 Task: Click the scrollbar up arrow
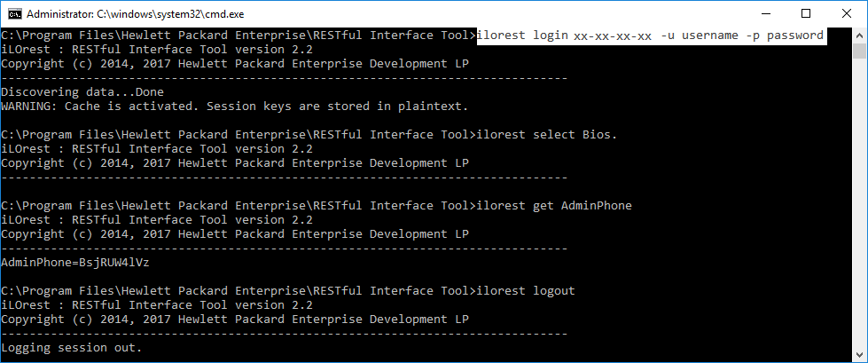(x=859, y=35)
